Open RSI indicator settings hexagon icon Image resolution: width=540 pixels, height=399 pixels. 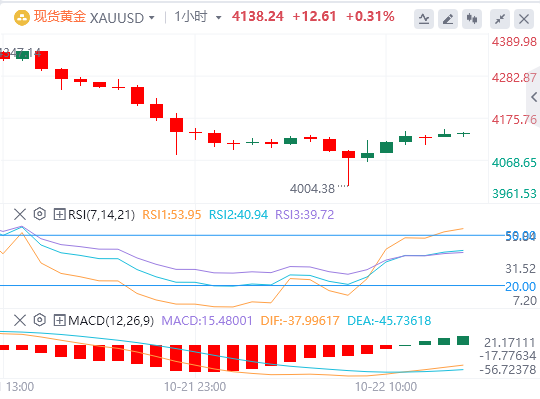click(40, 214)
